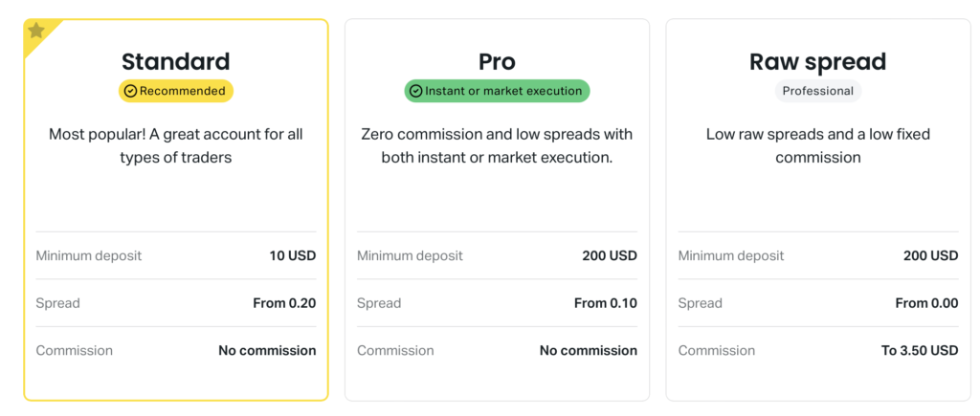The image size is (980, 416).
Task: Click the yellow Recommended badge
Action: (x=176, y=91)
